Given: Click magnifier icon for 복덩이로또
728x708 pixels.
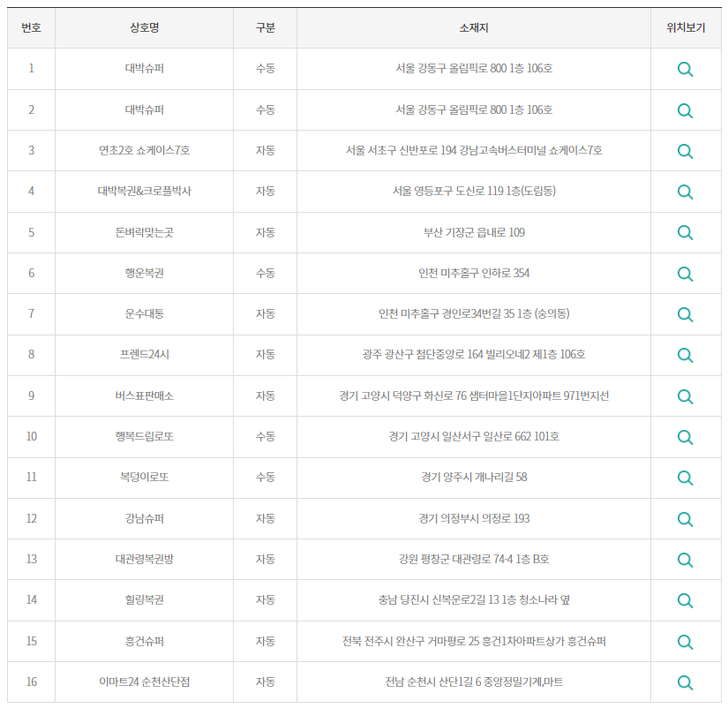Looking at the screenshot, I should (x=685, y=478).
